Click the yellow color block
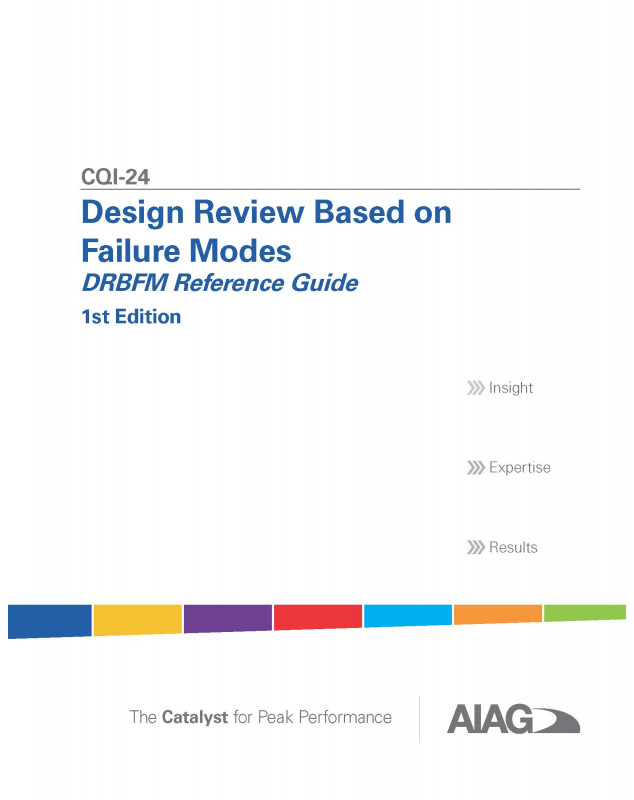634x800 pixels. (138, 620)
